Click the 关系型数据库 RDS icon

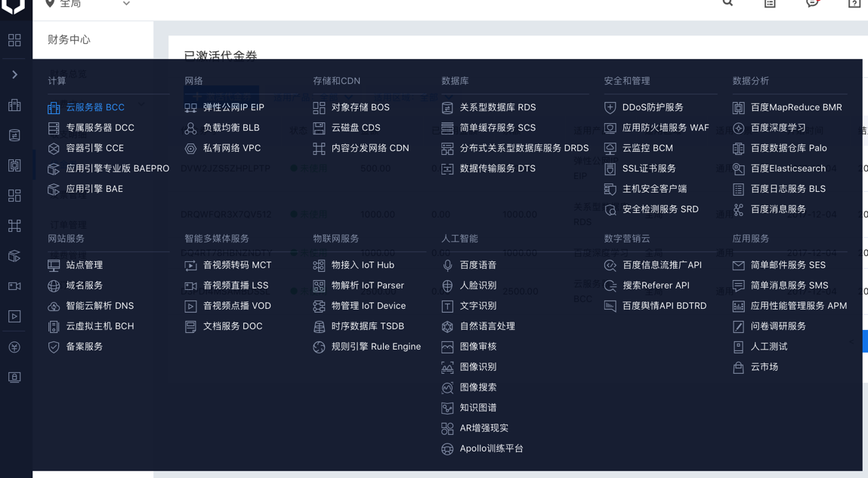447,108
